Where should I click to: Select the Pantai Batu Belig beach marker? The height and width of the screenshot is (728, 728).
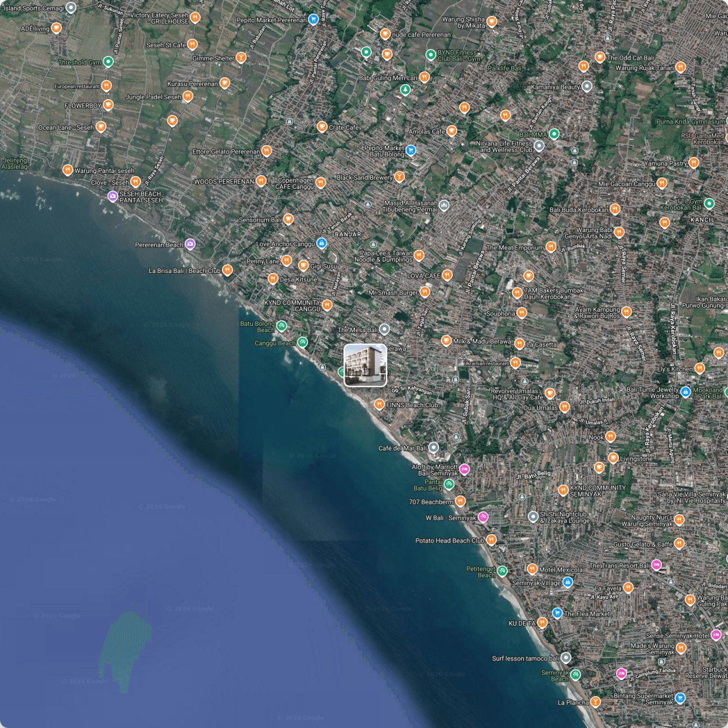click(x=449, y=485)
